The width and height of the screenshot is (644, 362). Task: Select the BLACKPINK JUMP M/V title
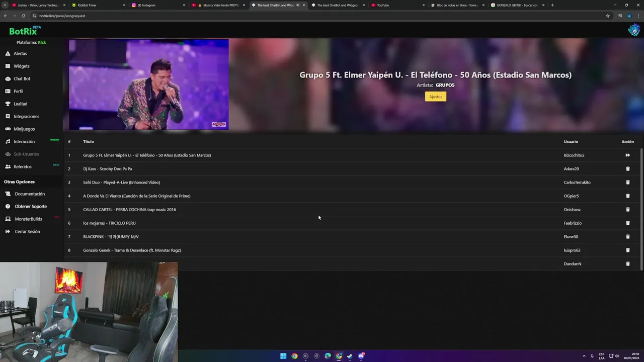(111, 237)
